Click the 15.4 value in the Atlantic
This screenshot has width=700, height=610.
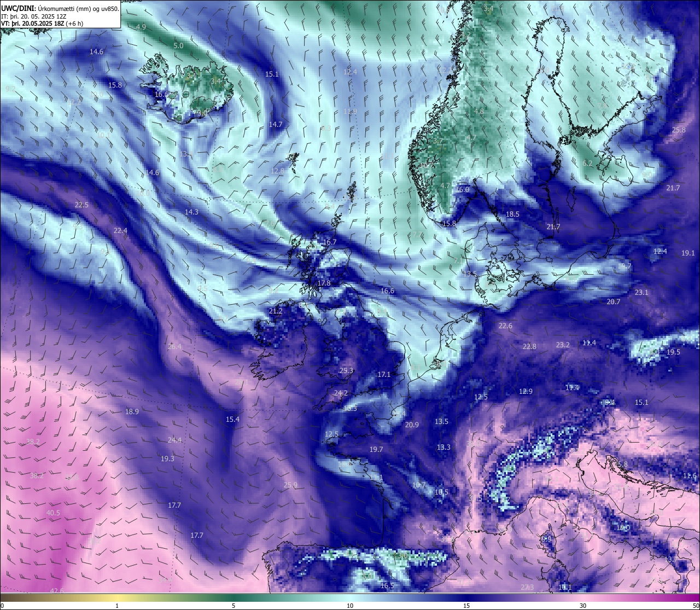tap(232, 419)
